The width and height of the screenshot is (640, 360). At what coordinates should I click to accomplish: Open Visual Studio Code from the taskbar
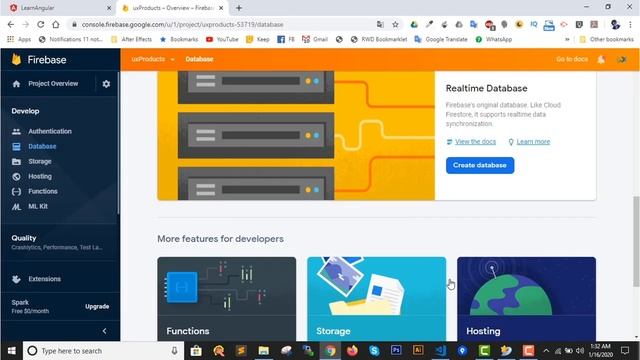pos(440,351)
